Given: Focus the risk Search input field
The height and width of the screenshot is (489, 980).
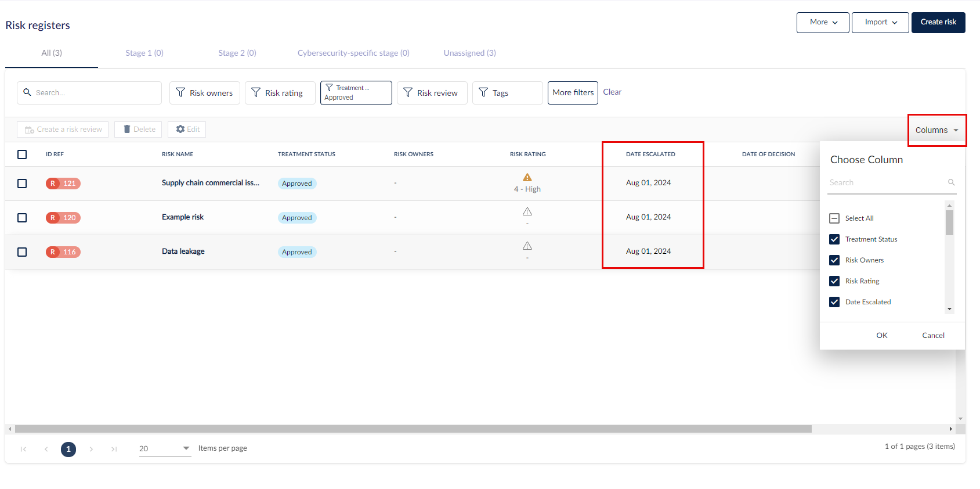Looking at the screenshot, I should [x=89, y=93].
